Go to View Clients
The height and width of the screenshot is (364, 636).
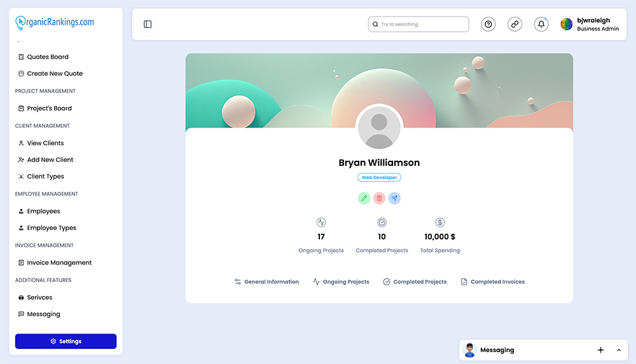[41, 143]
